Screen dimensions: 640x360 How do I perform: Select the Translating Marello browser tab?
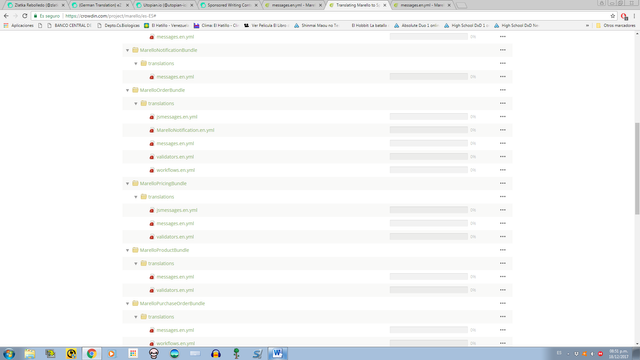click(x=358, y=5)
